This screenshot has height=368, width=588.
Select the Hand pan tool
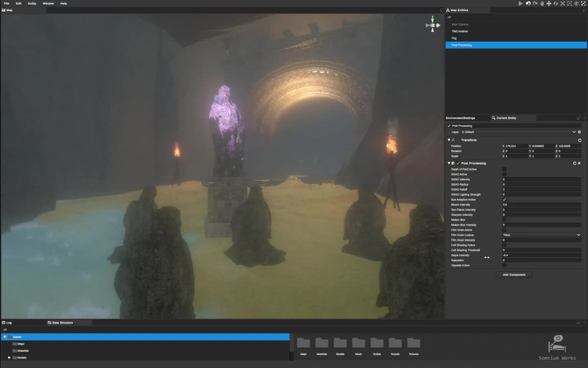click(542, 3)
